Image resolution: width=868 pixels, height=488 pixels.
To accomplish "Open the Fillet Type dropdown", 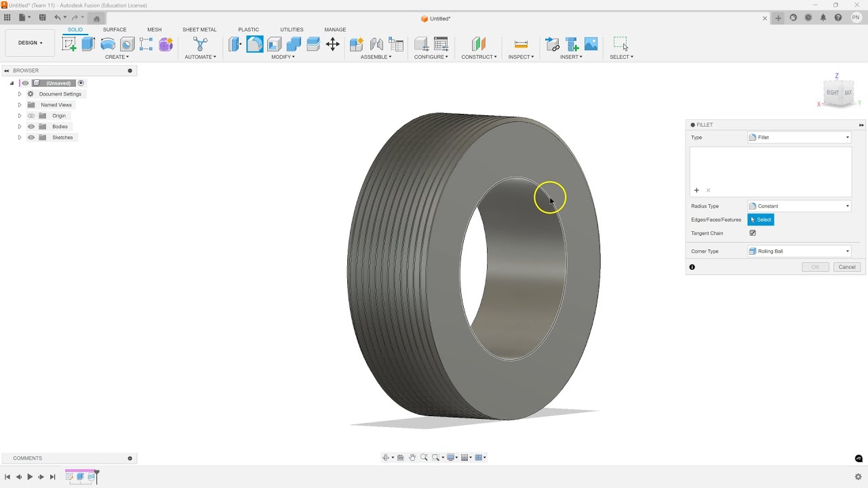I will point(800,138).
